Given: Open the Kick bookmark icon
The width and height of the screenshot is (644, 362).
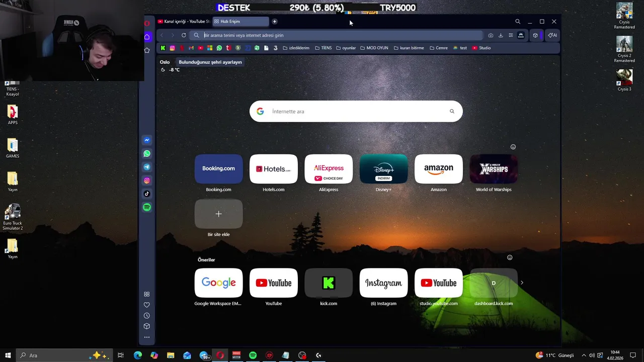Looking at the screenshot, I should [163, 48].
